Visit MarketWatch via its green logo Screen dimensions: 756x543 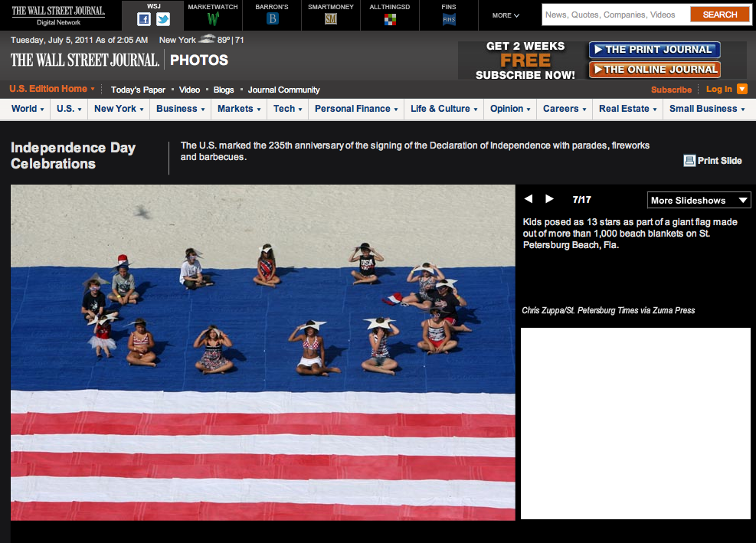click(213, 19)
